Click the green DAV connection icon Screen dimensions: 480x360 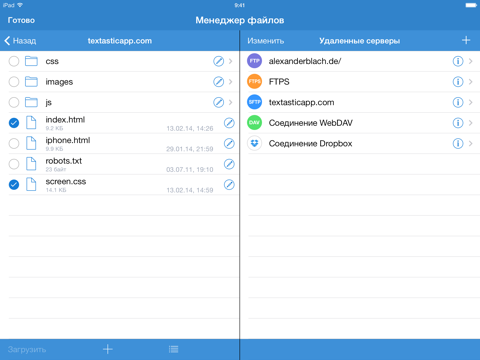click(x=254, y=123)
